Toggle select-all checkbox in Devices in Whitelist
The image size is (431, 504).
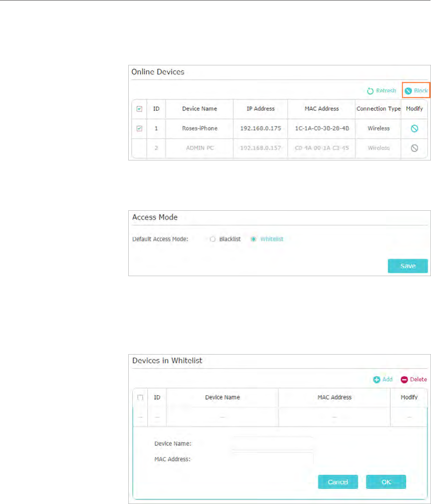pos(140,397)
